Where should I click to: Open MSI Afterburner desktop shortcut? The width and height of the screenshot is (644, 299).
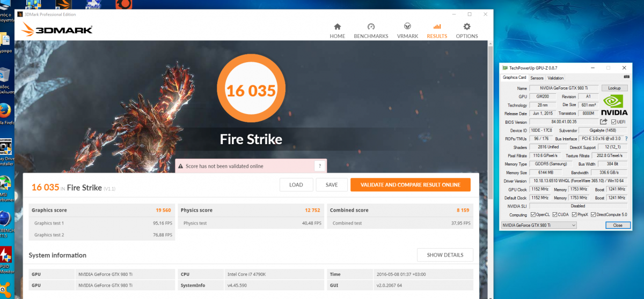pos(5,186)
